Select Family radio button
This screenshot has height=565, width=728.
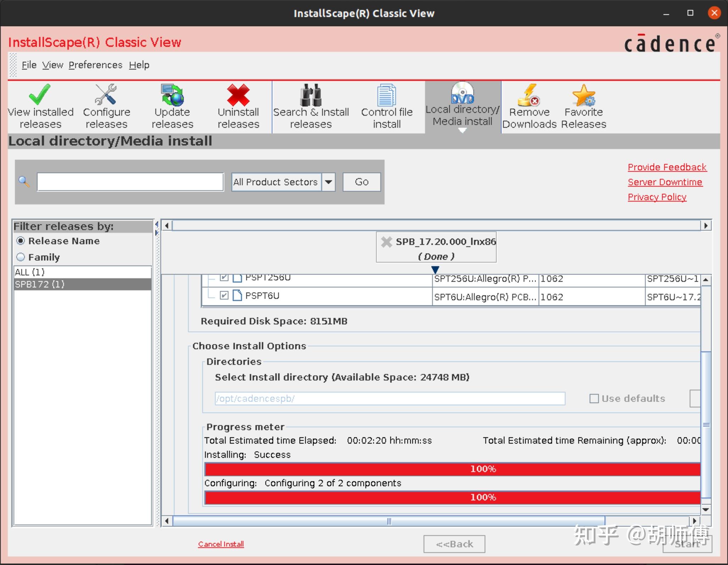21,257
